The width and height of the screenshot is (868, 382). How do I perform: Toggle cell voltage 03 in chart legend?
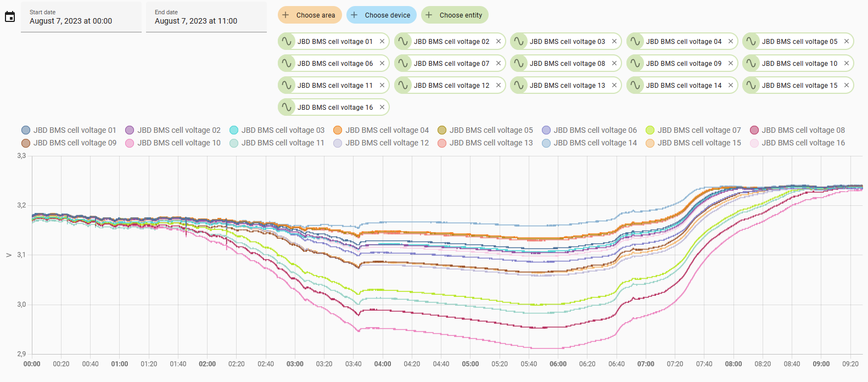[277, 130]
